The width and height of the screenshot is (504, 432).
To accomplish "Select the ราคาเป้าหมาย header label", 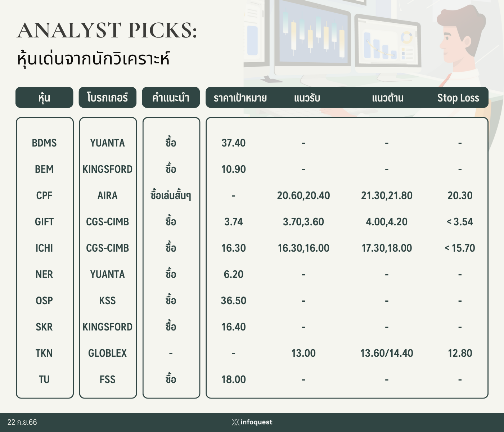I will [240, 98].
